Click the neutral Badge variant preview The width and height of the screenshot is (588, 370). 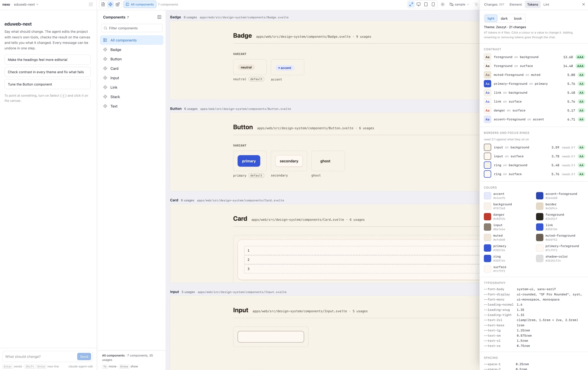coord(246,68)
